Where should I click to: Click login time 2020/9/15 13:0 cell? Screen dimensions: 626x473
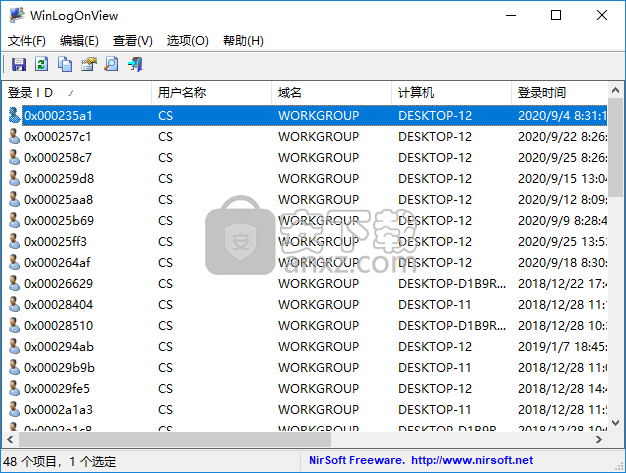[x=563, y=178]
